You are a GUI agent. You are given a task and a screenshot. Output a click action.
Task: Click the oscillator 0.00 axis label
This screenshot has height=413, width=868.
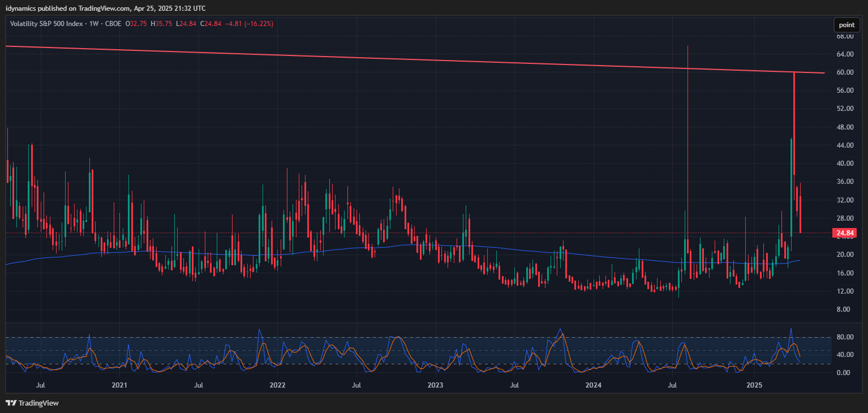click(843, 373)
